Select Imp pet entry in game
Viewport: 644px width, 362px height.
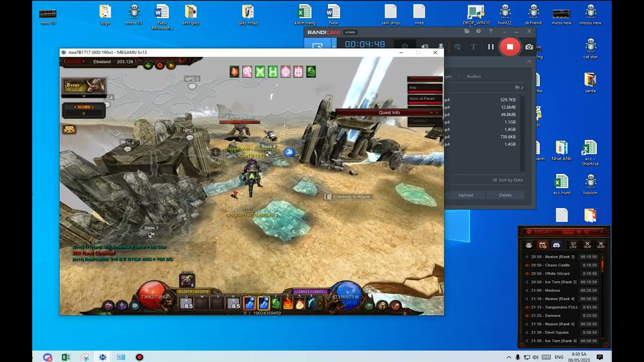[x=425, y=87]
